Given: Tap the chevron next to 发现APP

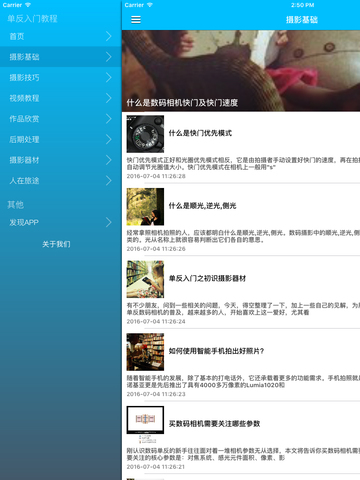Looking at the screenshot, I should click(108, 222).
